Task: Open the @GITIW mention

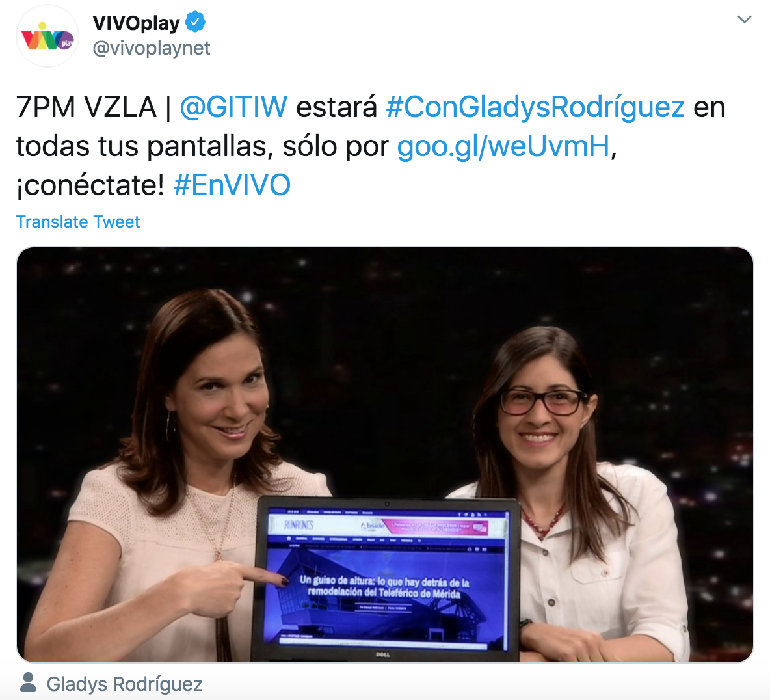Action: 233,107
